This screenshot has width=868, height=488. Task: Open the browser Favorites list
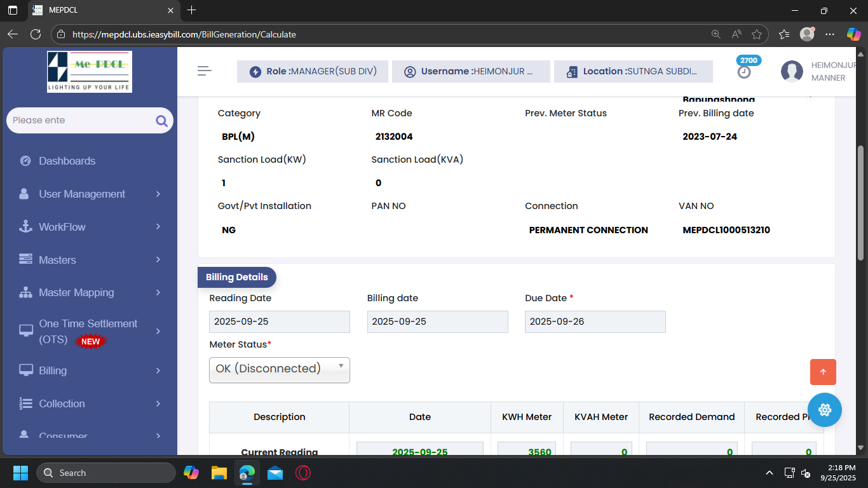pos(784,34)
